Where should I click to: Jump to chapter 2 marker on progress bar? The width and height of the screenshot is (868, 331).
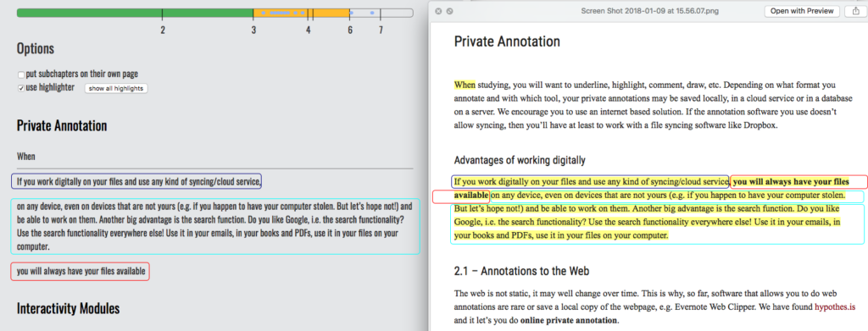(x=162, y=30)
